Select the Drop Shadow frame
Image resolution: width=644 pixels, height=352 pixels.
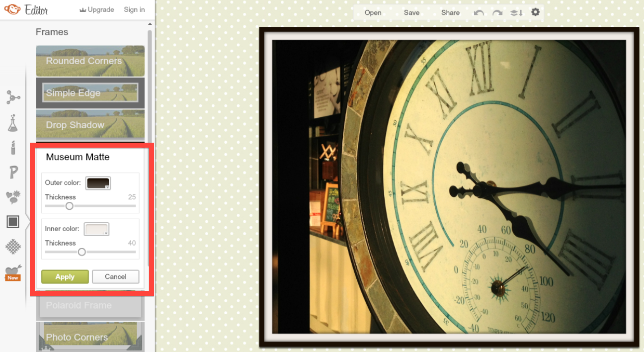pos(90,125)
